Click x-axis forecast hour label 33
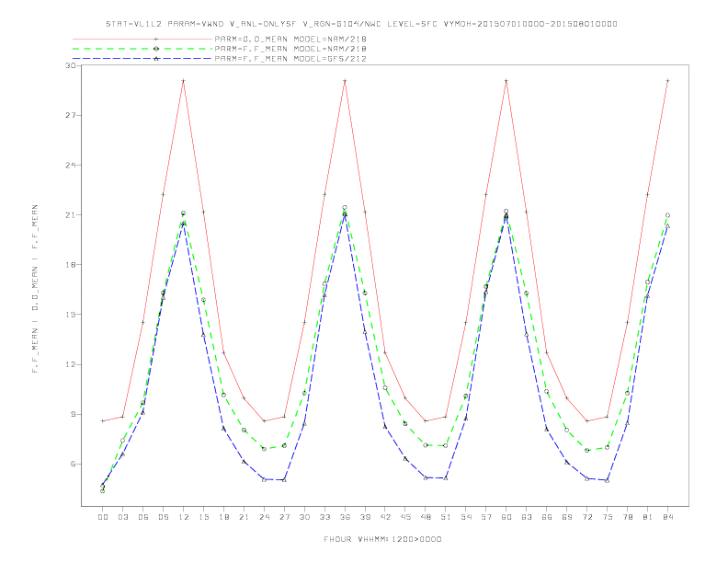This screenshot has height=563, width=728. pyautogui.click(x=324, y=517)
